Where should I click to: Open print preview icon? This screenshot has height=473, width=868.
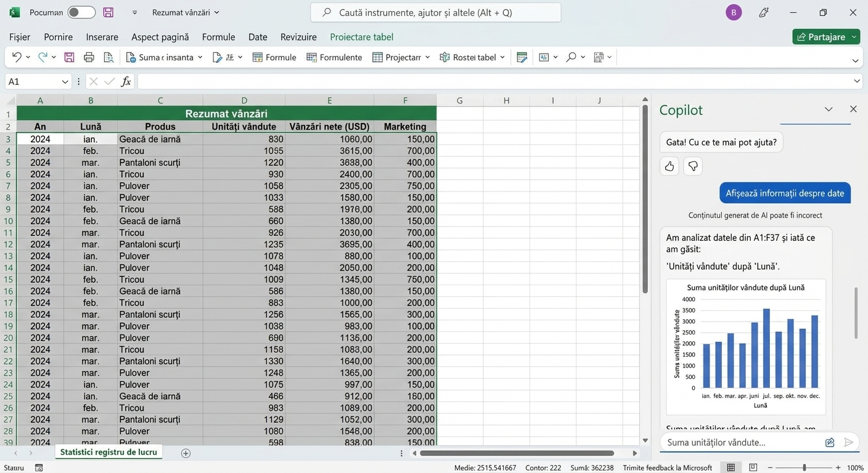click(108, 57)
